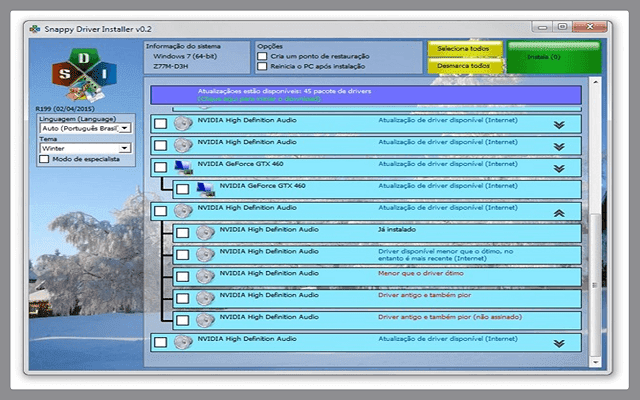Enable 'Modo de especialista' checkbox
Screen dimensions: 640x400
click(x=44, y=159)
